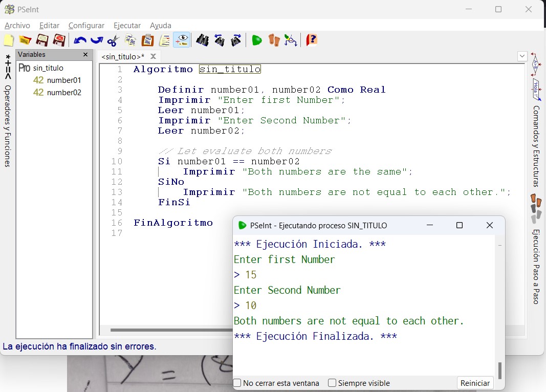
Task: Copy selection with the copy pages icon
Action: [130, 40]
